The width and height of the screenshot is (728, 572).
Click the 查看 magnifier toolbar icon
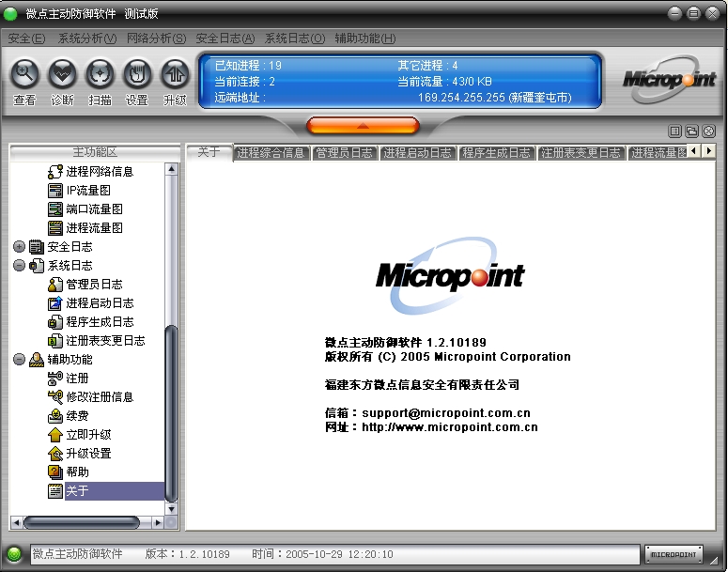click(x=24, y=74)
